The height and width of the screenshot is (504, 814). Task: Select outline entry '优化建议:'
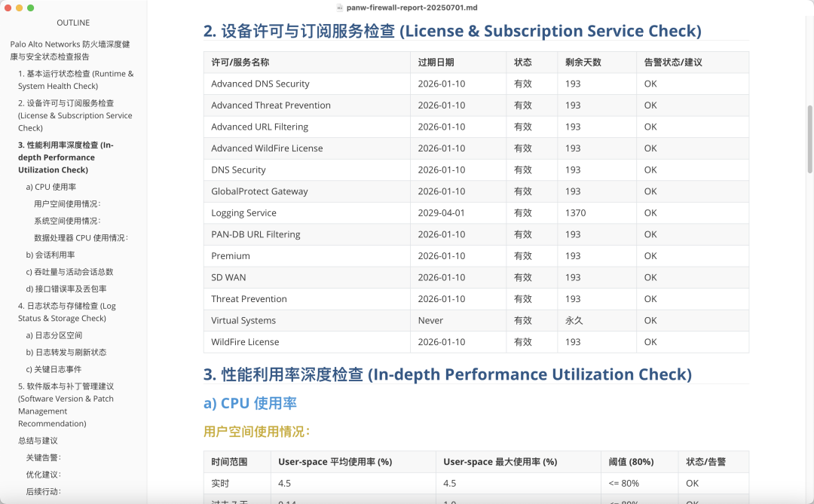[44, 475]
